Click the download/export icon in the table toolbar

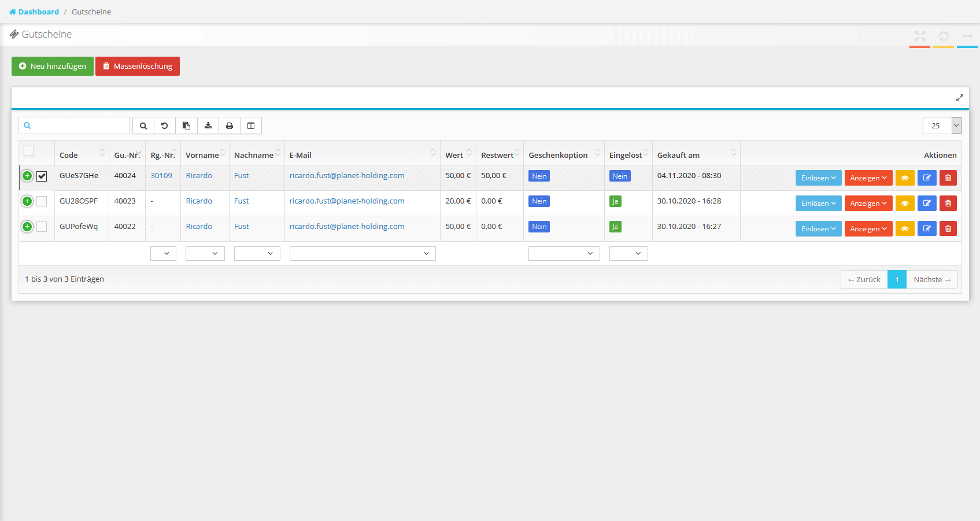click(208, 125)
